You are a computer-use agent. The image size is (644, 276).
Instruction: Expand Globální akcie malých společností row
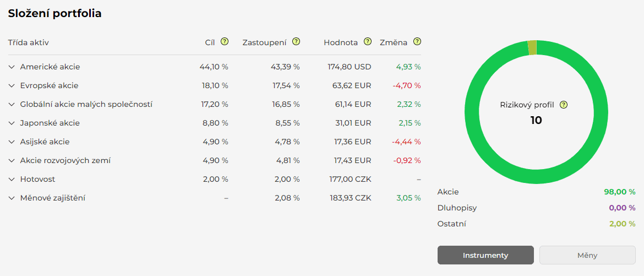12,105
